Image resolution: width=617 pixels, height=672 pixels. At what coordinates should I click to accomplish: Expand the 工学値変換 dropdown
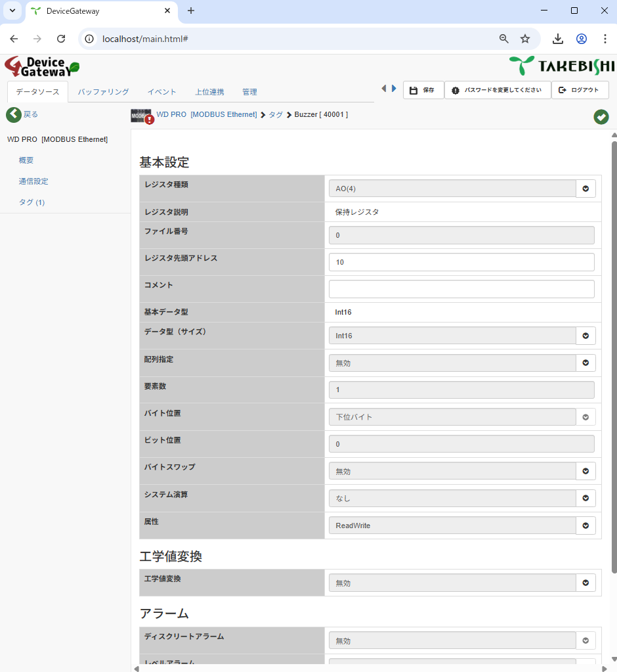pos(585,583)
